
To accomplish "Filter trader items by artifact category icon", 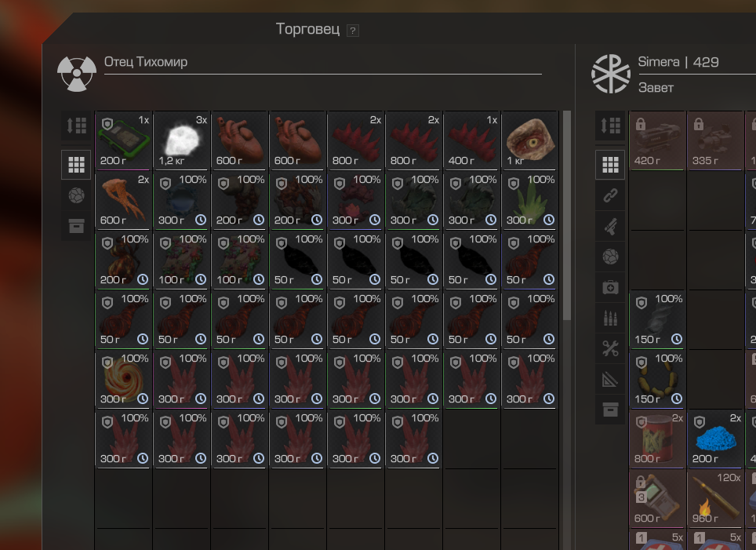I will 76,195.
